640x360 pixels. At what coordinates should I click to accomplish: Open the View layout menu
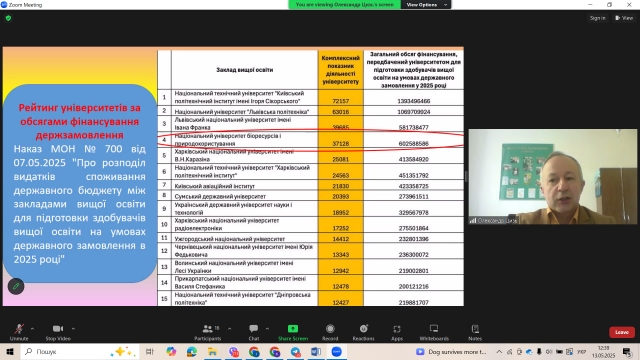pyautogui.click(x=624, y=18)
